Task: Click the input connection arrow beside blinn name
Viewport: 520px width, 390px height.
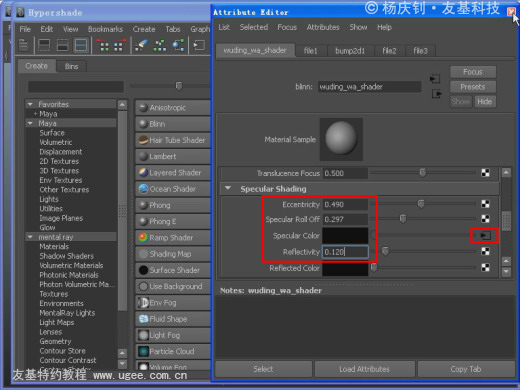Action: click(435, 79)
